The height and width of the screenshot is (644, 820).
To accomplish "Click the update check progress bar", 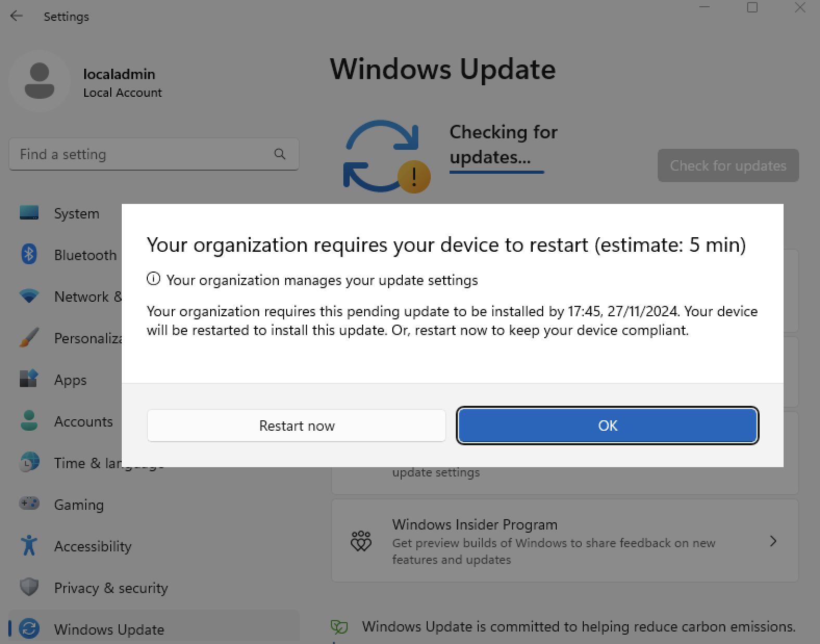I will [x=497, y=171].
